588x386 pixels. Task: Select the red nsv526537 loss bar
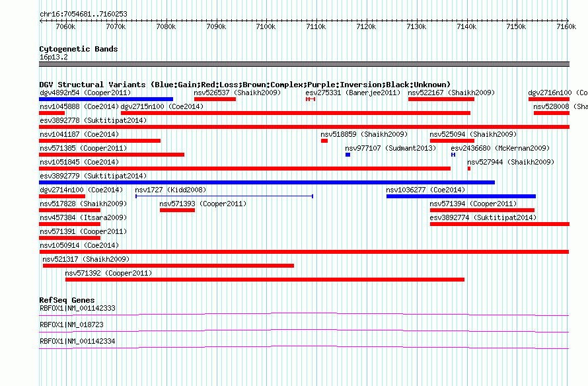tap(215, 99)
